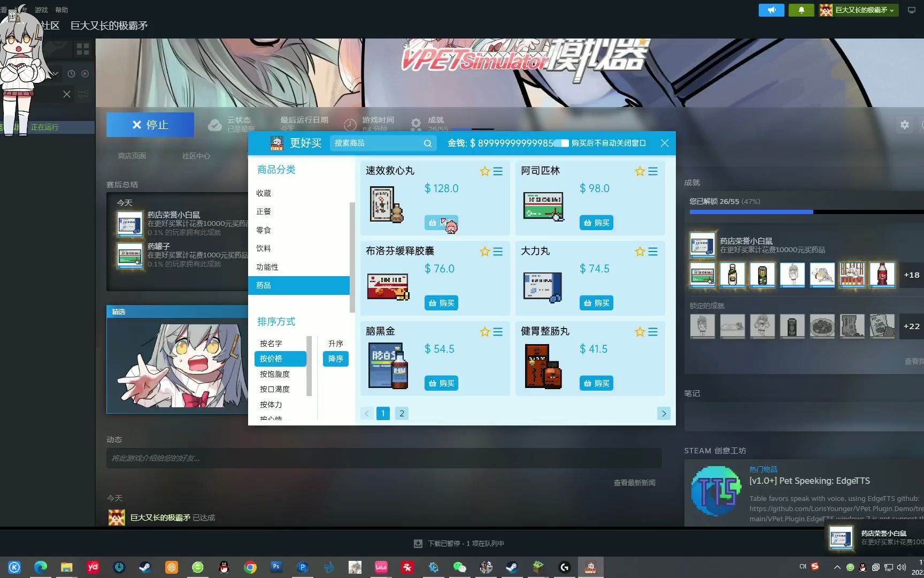Viewport: 924px width, 578px height.
Task: Click the category list scrollbar in shop
Action: (352, 257)
